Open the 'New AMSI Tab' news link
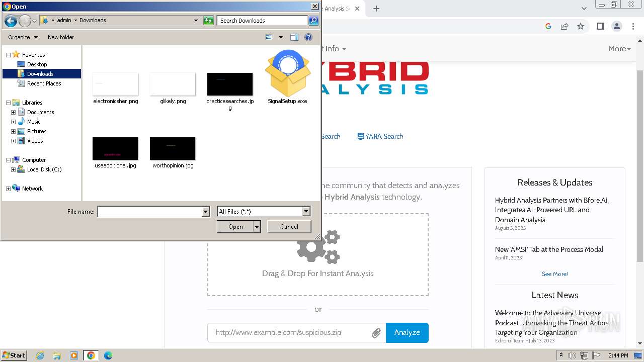 coord(549,249)
